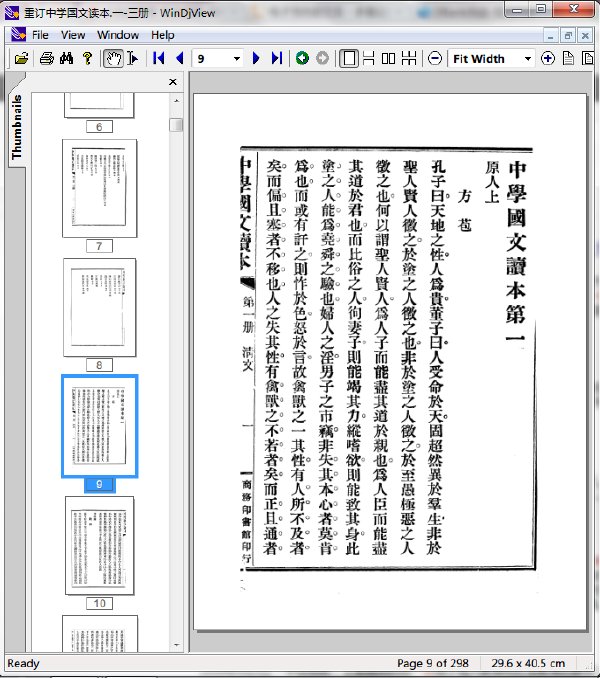This screenshot has height=678, width=600.
Task: Go to the next page
Action: (256, 58)
